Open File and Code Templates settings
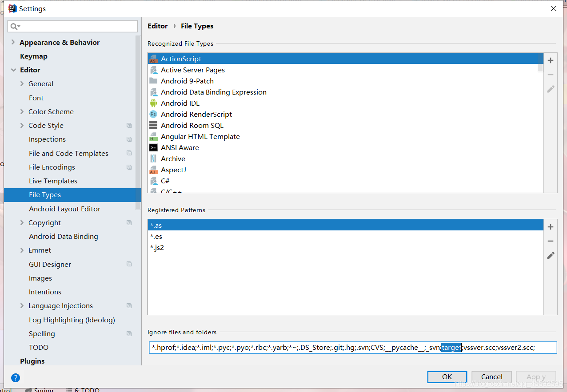This screenshot has height=392, width=567. point(68,154)
